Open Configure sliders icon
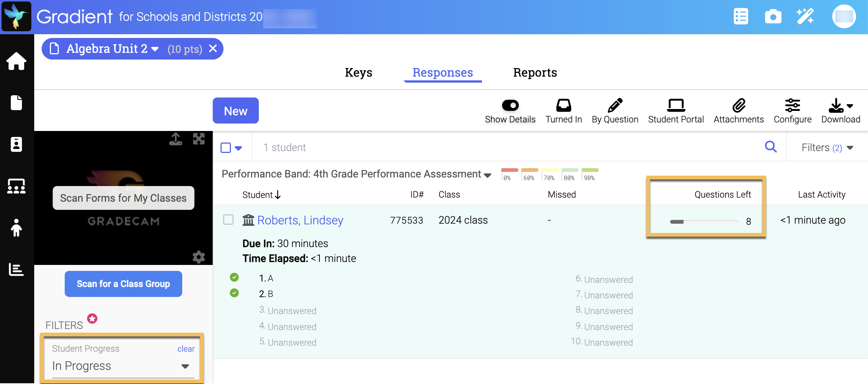Screen dimensions: 868x384 coord(793,106)
